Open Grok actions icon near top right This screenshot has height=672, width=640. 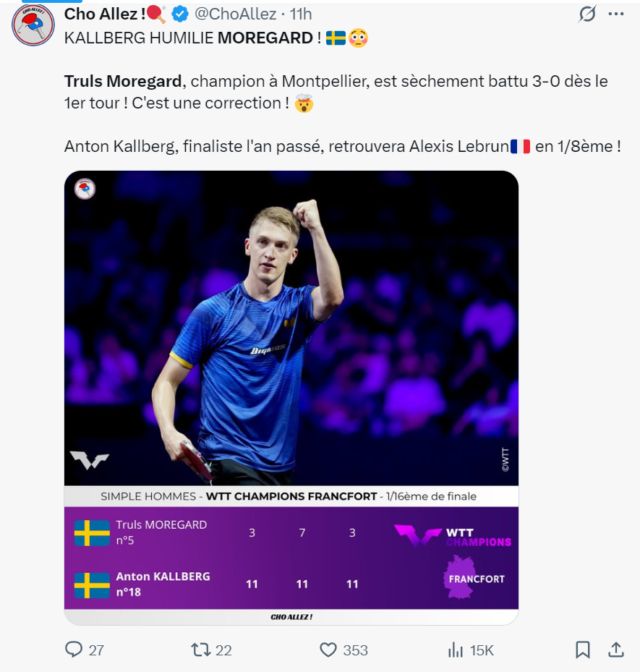588,14
